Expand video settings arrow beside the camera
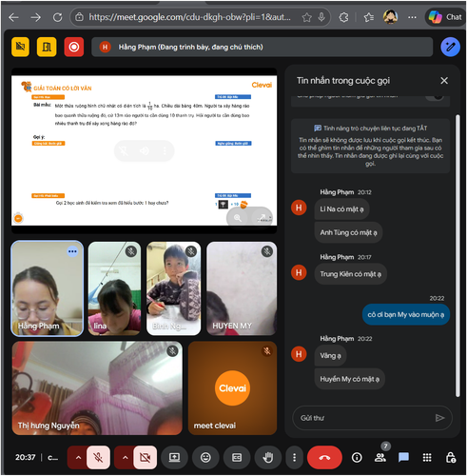This screenshot has width=467, height=476. coord(125,457)
